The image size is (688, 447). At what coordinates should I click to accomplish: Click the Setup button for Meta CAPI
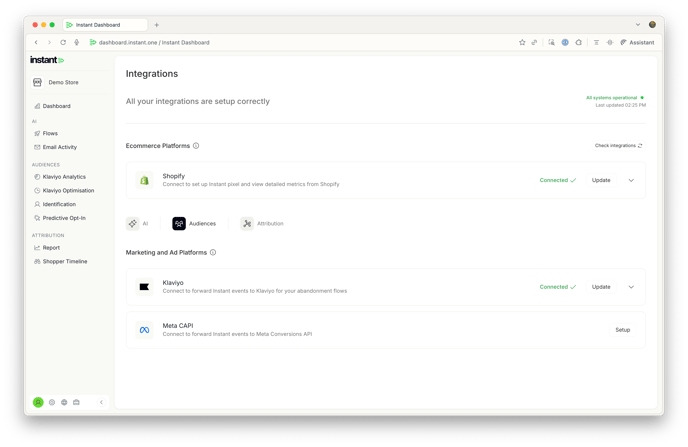[x=623, y=330]
